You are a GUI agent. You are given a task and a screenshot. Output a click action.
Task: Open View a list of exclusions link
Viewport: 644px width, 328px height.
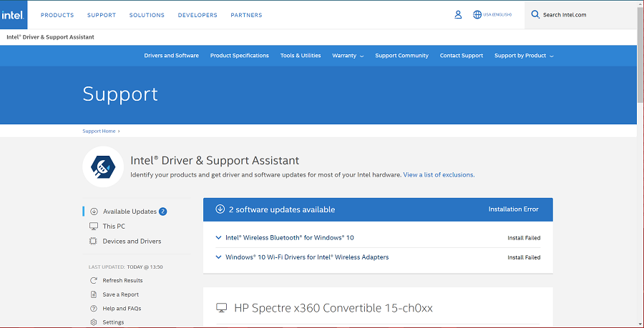438,175
